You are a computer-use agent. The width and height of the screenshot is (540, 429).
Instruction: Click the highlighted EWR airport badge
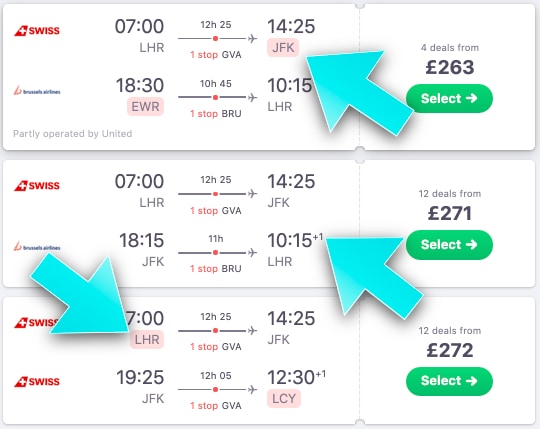coord(145,106)
